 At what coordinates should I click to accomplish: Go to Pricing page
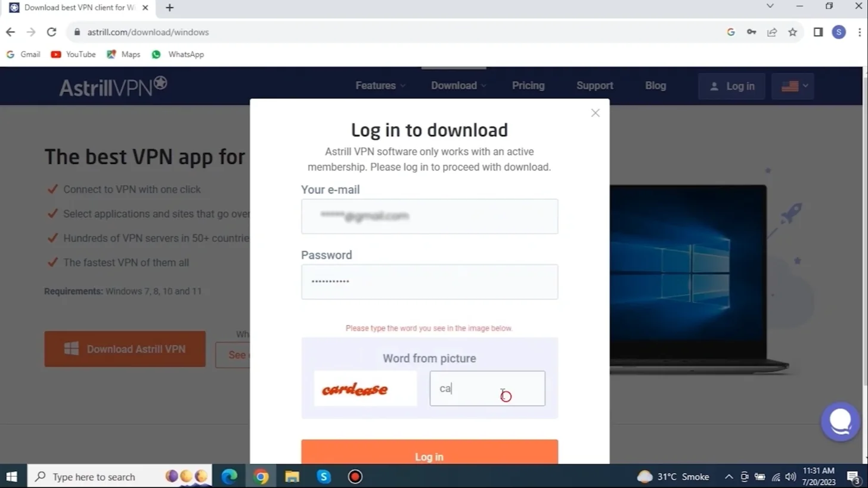click(x=528, y=86)
